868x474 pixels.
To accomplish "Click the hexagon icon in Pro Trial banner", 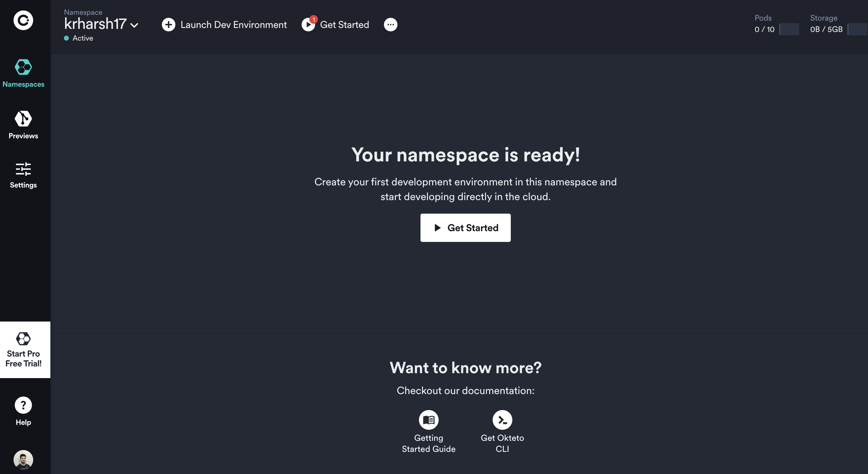I will pyautogui.click(x=23, y=338).
